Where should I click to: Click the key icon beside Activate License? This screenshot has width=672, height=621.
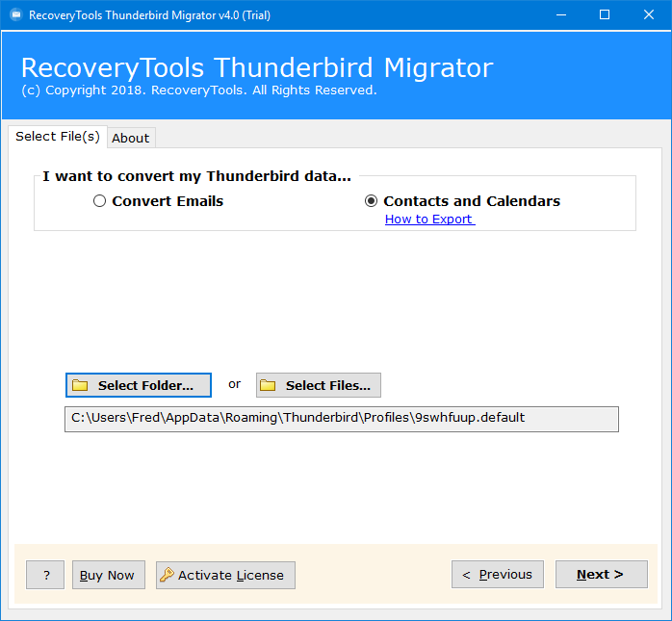pos(167,575)
